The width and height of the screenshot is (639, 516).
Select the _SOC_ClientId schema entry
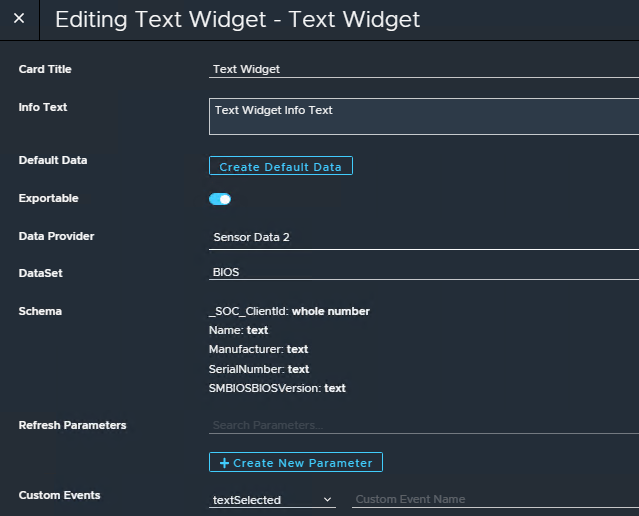pyautogui.click(x=289, y=311)
